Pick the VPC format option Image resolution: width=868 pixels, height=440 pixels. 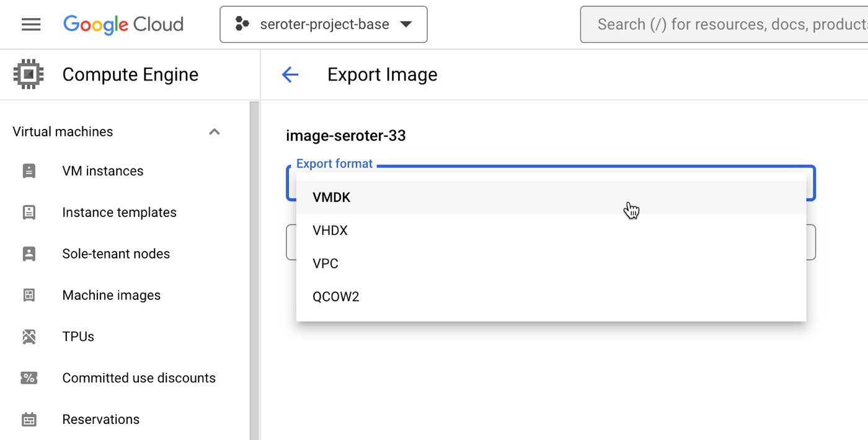325,264
